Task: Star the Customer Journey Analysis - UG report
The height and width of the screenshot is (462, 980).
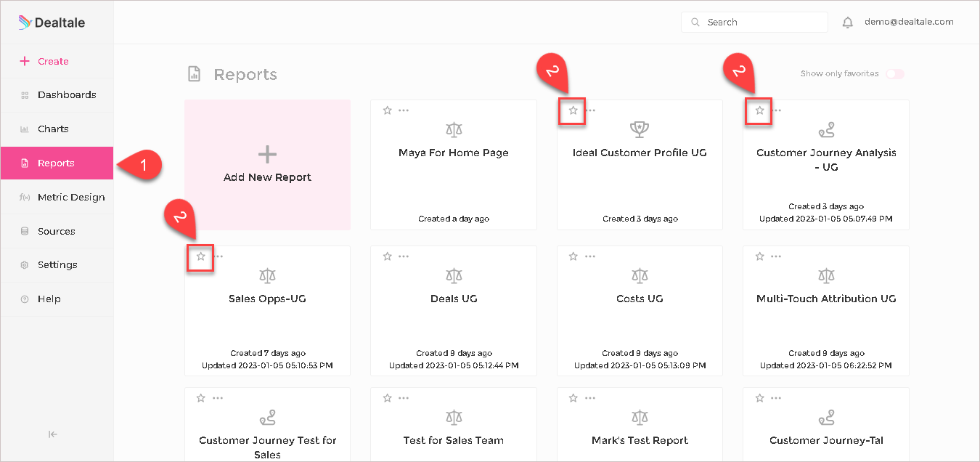Action: (759, 110)
